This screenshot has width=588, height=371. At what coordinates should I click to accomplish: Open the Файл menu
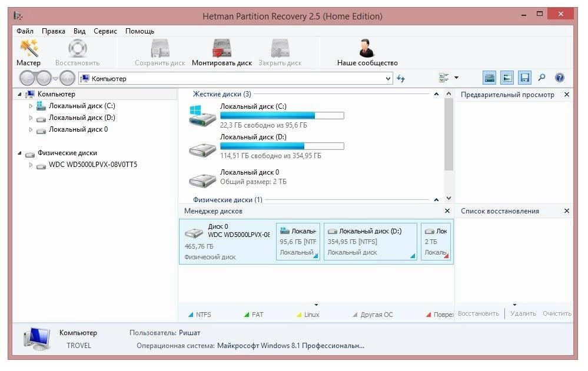[x=25, y=31]
